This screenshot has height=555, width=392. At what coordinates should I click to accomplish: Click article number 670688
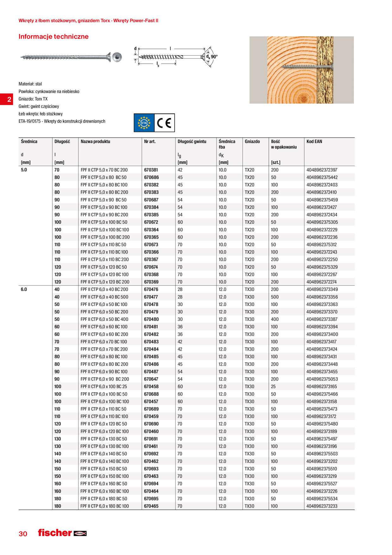pos(151,394)
